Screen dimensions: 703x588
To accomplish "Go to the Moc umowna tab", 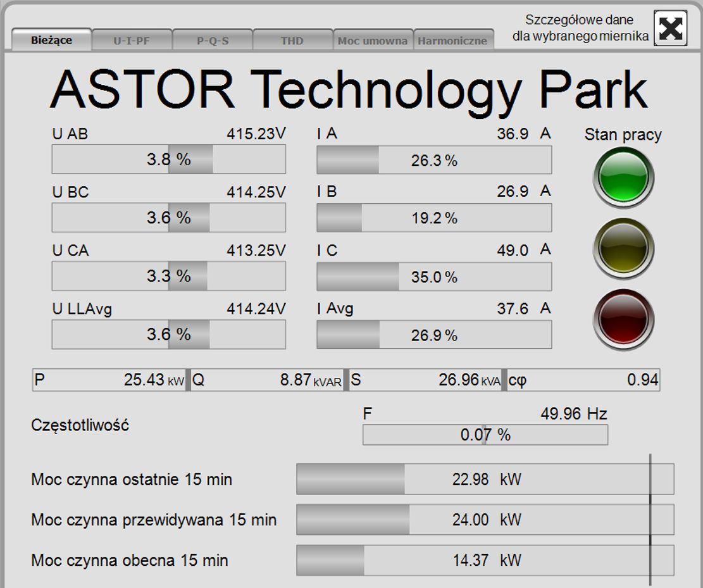I will (x=373, y=41).
